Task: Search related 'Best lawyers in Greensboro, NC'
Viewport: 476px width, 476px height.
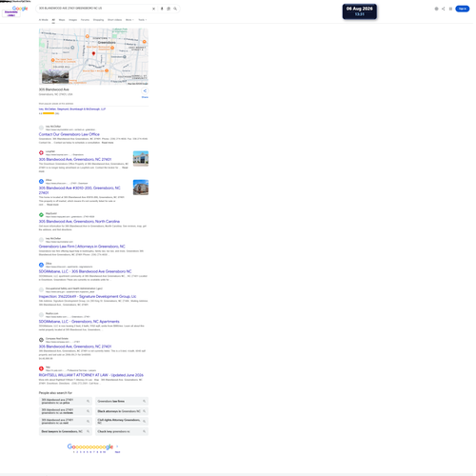Action: pyautogui.click(x=66, y=431)
